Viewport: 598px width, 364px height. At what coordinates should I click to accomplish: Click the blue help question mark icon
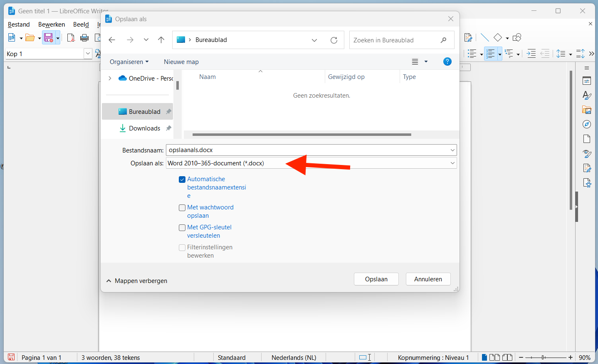[447, 61]
